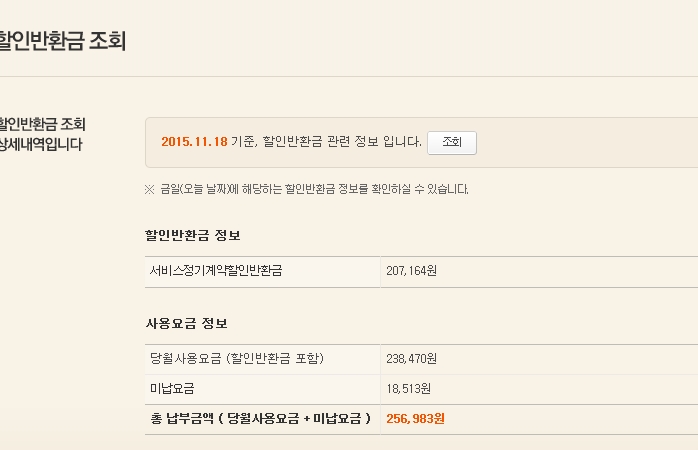Click the 할인반환금 정보 section heading
Viewport: 698px width, 450px height.
(193, 235)
